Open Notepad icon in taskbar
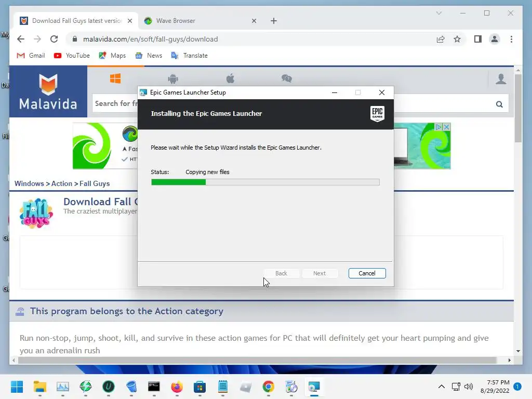This screenshot has height=399, width=532. tap(222, 387)
